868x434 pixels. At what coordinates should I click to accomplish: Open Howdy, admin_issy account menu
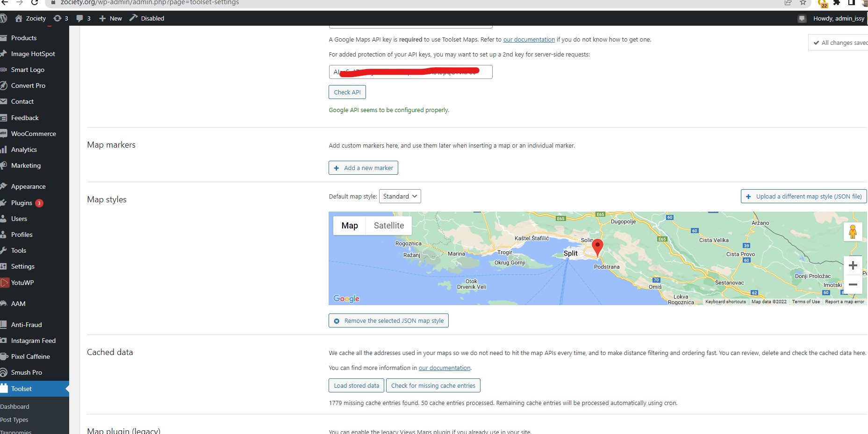pyautogui.click(x=839, y=18)
